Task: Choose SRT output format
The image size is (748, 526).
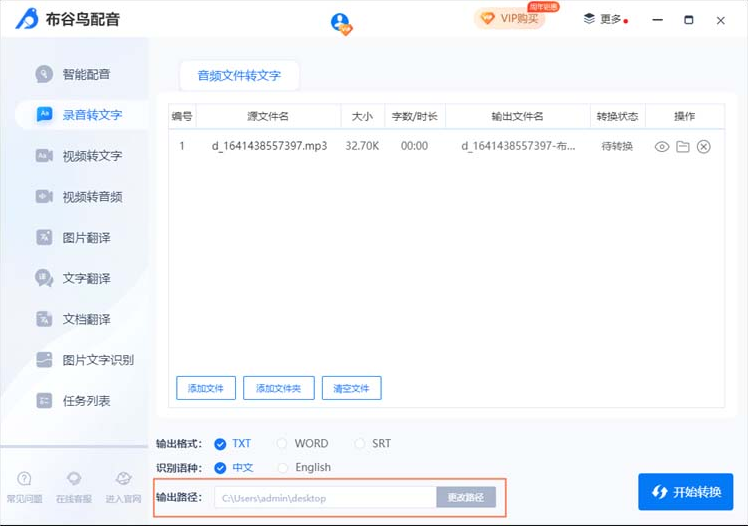Action: pyautogui.click(x=359, y=444)
